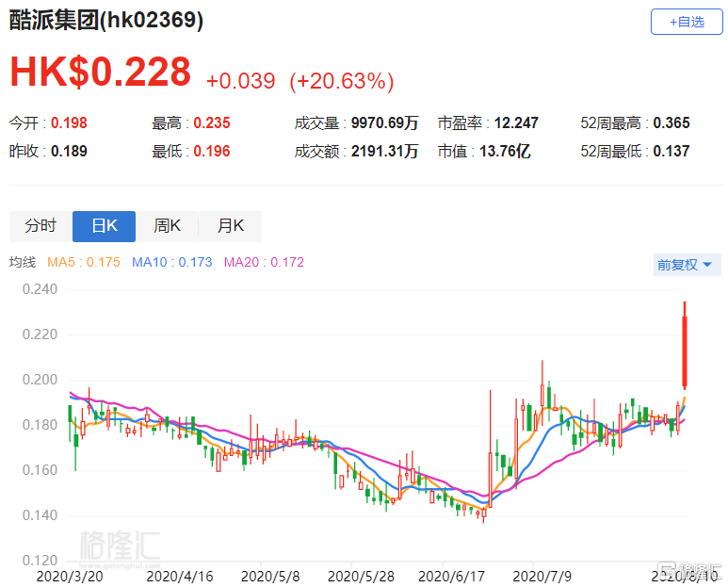Click y-axis price label 0.240
This screenshot has height=587, width=728.
coord(40,289)
